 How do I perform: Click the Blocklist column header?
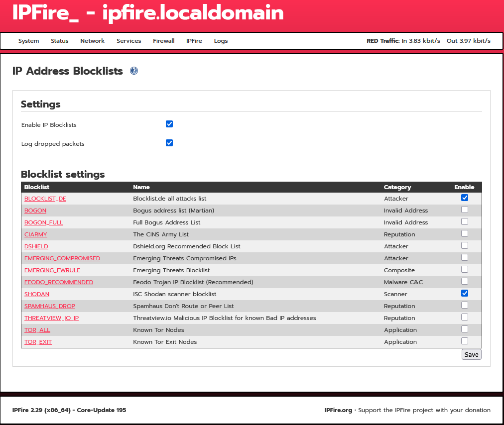[37, 187]
